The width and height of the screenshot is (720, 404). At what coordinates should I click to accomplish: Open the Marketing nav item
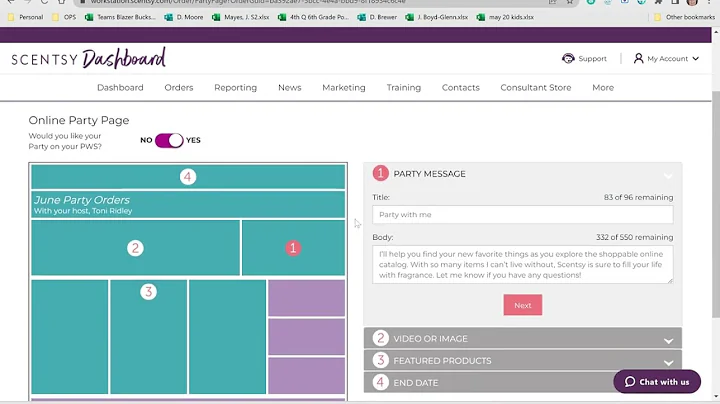point(344,88)
